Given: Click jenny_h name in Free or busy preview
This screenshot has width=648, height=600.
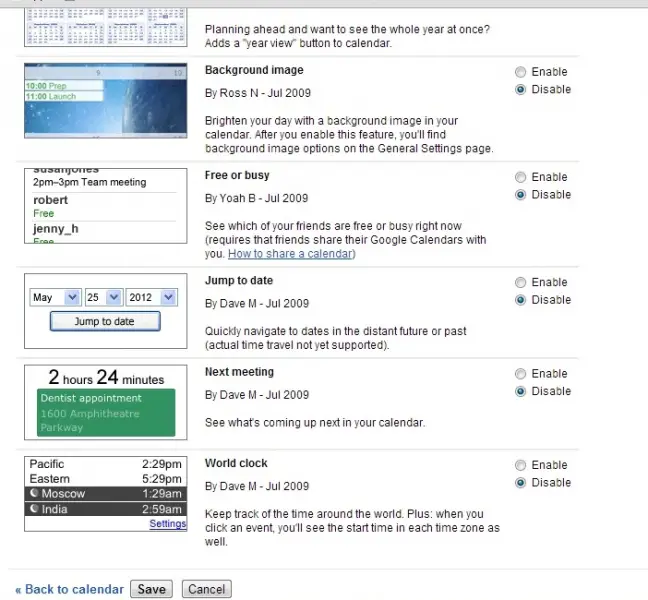Looking at the screenshot, I should (x=56, y=229).
